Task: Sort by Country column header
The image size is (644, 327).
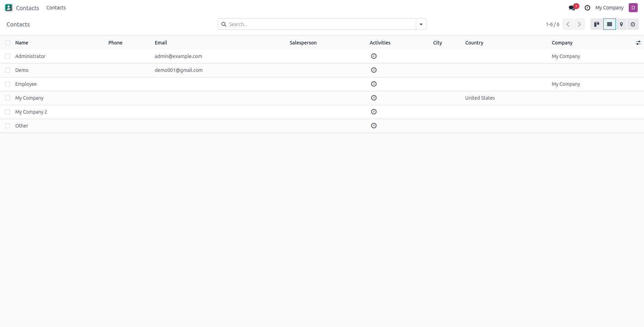Action: click(x=474, y=43)
